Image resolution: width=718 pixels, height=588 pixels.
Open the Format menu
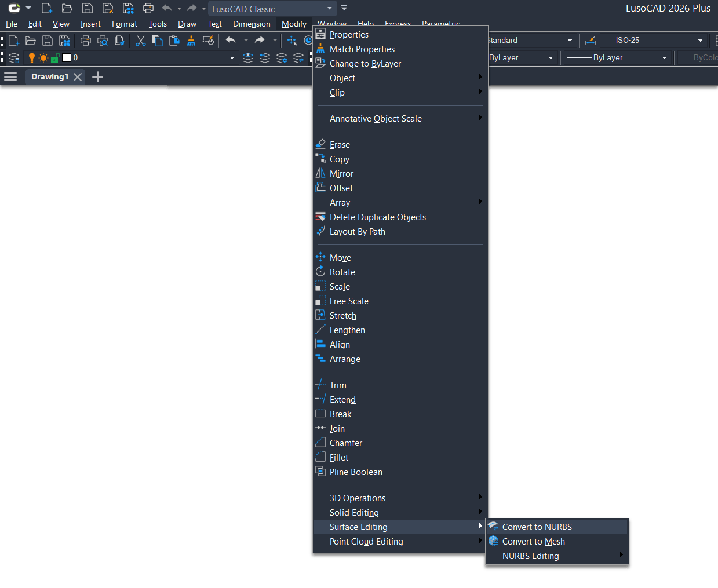125,24
